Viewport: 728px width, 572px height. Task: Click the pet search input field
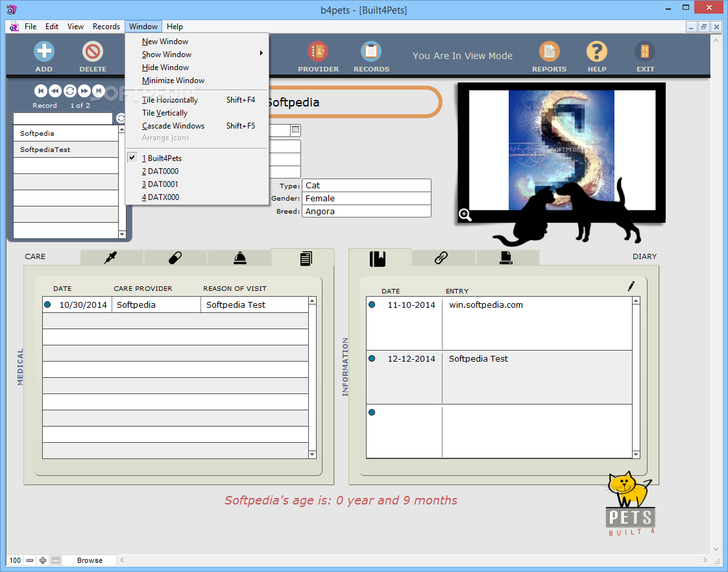(x=63, y=118)
